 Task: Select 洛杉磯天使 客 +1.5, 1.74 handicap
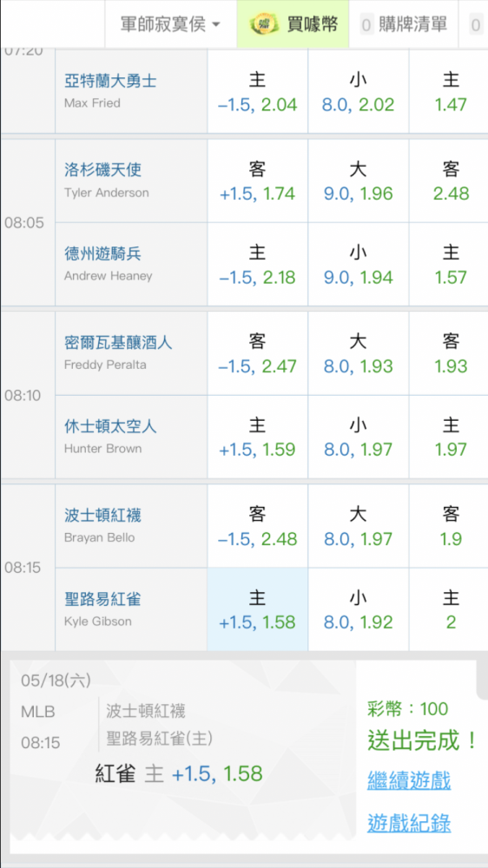(x=258, y=181)
